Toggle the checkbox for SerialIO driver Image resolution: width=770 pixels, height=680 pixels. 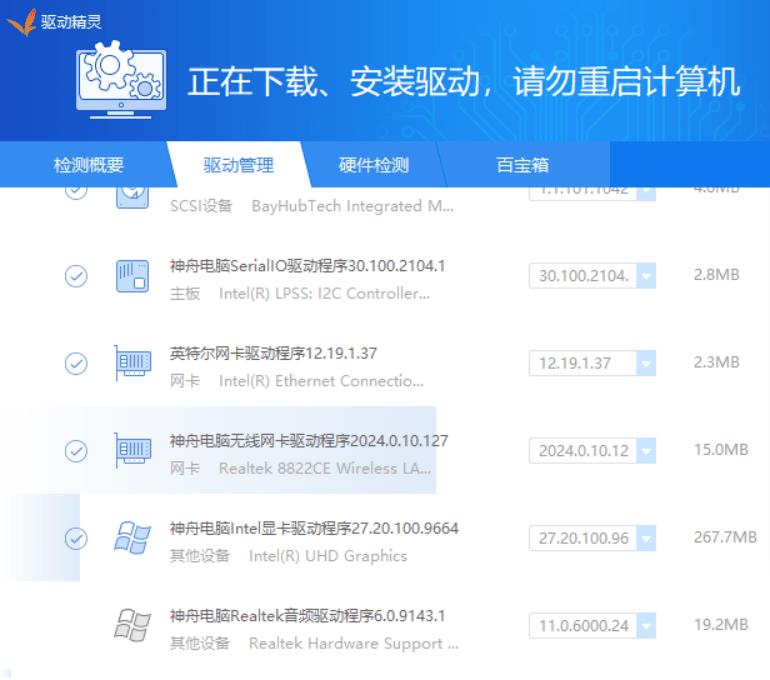pos(76,276)
